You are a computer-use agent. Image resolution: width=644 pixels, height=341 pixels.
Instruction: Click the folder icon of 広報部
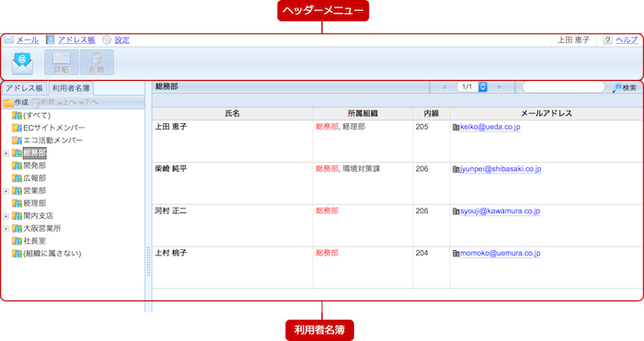(x=17, y=178)
